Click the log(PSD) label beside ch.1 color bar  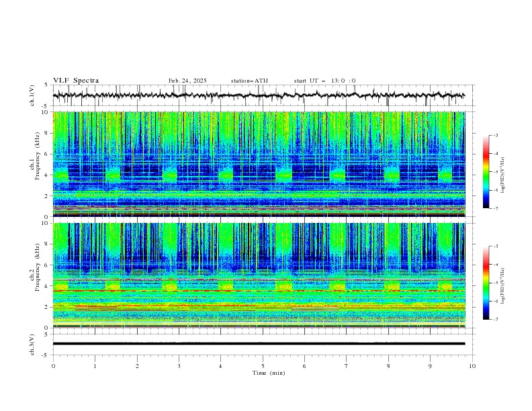pos(502,175)
